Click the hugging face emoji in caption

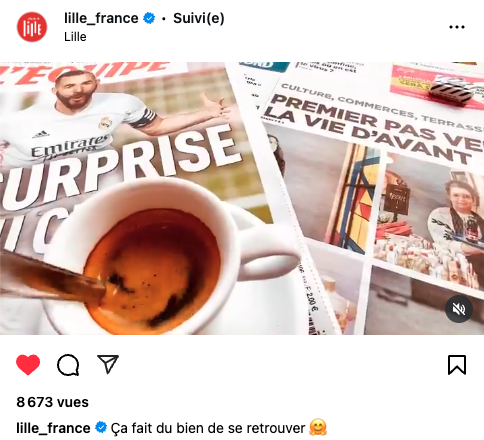318,428
